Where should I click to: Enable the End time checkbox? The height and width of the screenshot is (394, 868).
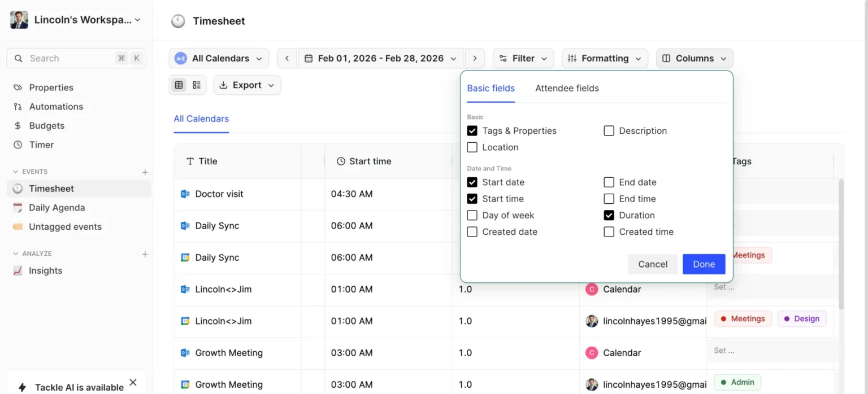609,199
